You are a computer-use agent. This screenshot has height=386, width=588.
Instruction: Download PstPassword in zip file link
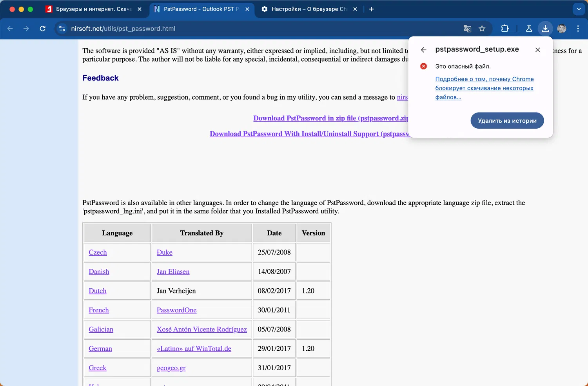tap(331, 118)
